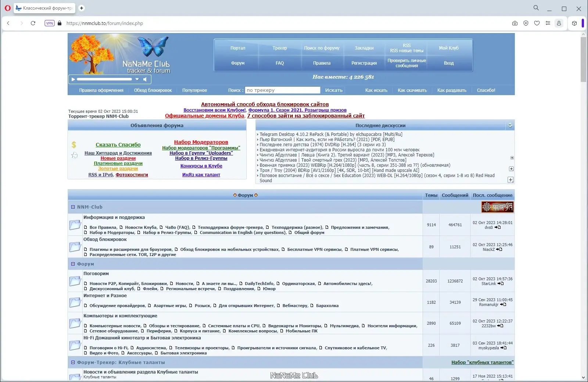
Task: Open the Портал menu item
Action: [238, 48]
